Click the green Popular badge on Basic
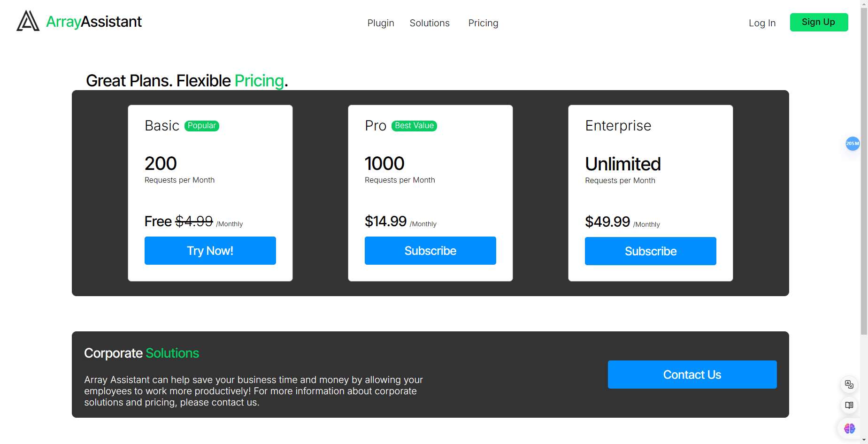Viewport: 868px width, 444px height. (202, 126)
